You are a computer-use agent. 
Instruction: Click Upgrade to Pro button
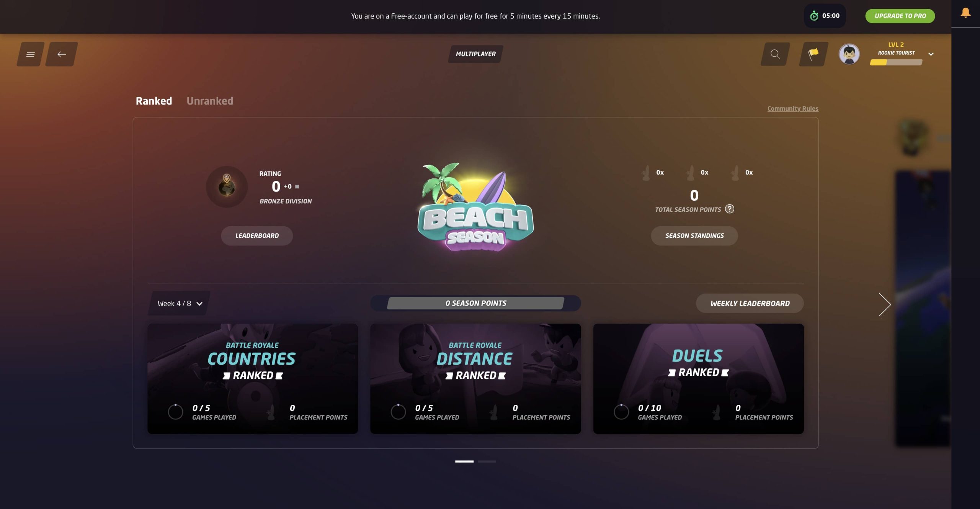(900, 16)
